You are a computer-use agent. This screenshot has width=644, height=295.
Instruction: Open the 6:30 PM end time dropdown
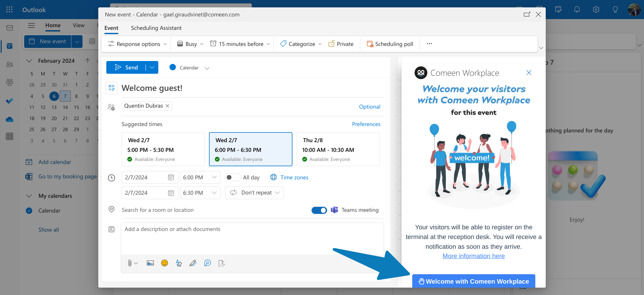(x=200, y=193)
